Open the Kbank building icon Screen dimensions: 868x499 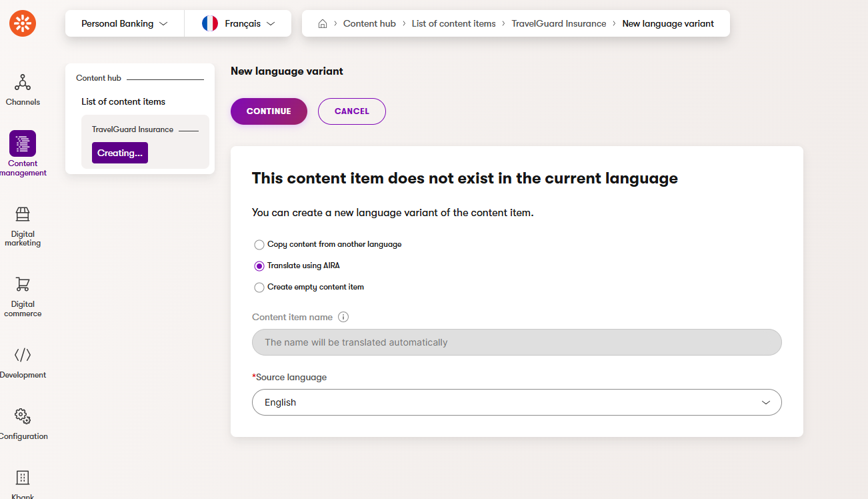click(x=23, y=478)
